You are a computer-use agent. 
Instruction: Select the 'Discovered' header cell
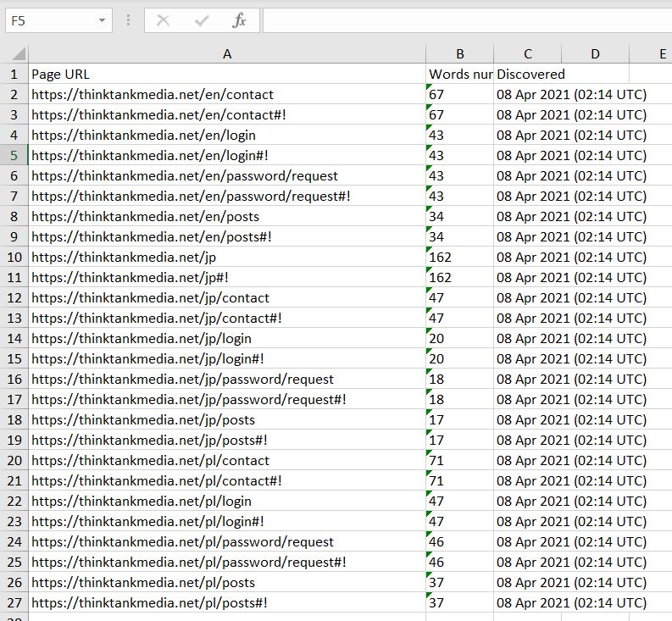pos(528,75)
